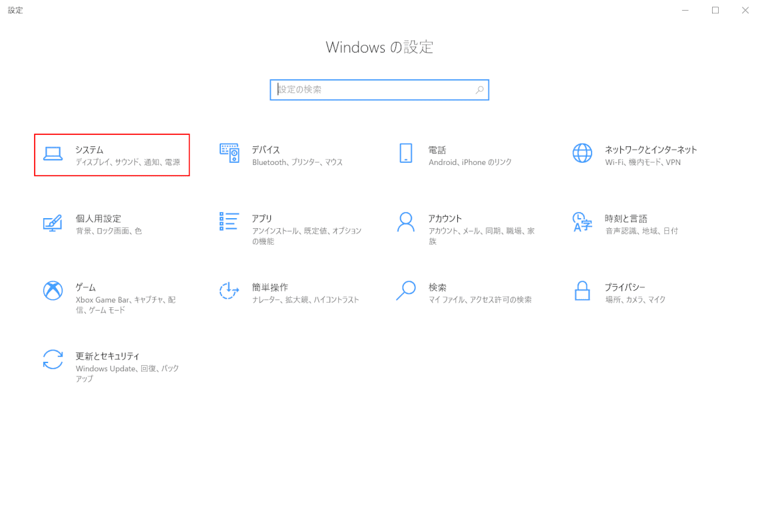Viewport: 760px width, 532px height.
Task: Click the アプリ list icon
Action: click(x=229, y=221)
